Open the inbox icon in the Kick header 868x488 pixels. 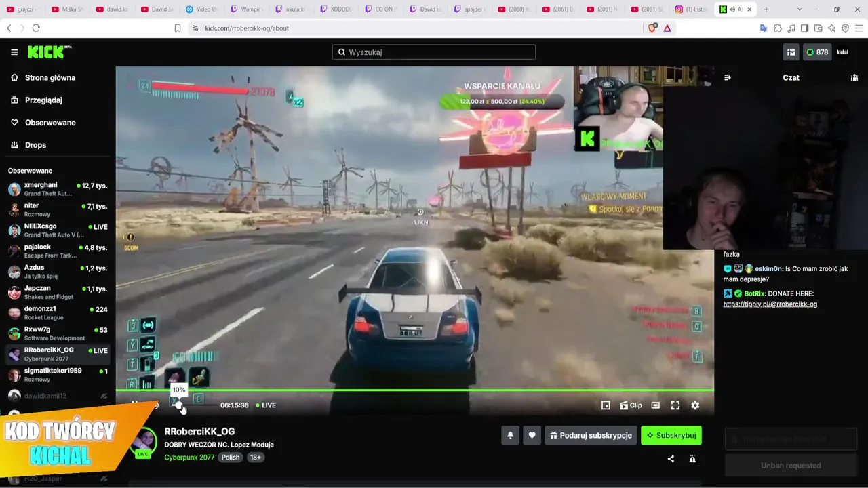pos(791,52)
